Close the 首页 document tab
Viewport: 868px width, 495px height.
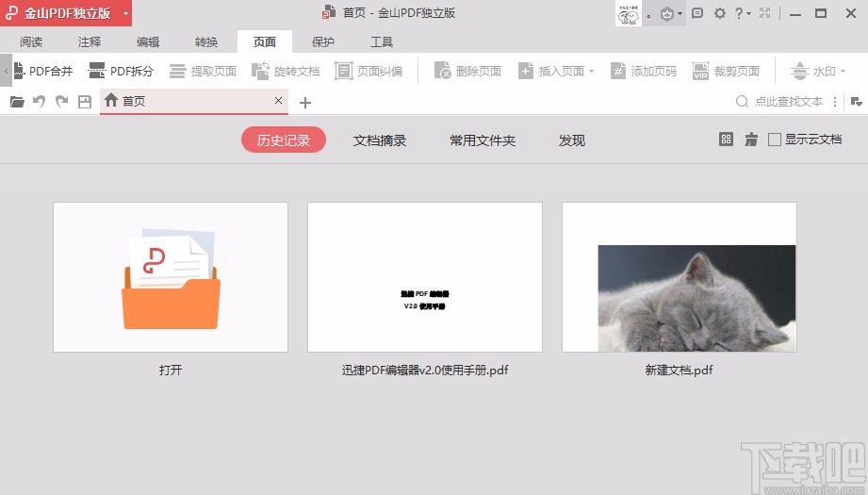click(x=278, y=100)
